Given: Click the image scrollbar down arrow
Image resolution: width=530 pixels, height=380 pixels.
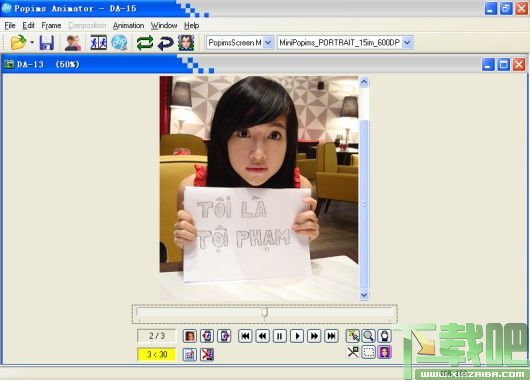Looking at the screenshot, I should [x=364, y=295].
